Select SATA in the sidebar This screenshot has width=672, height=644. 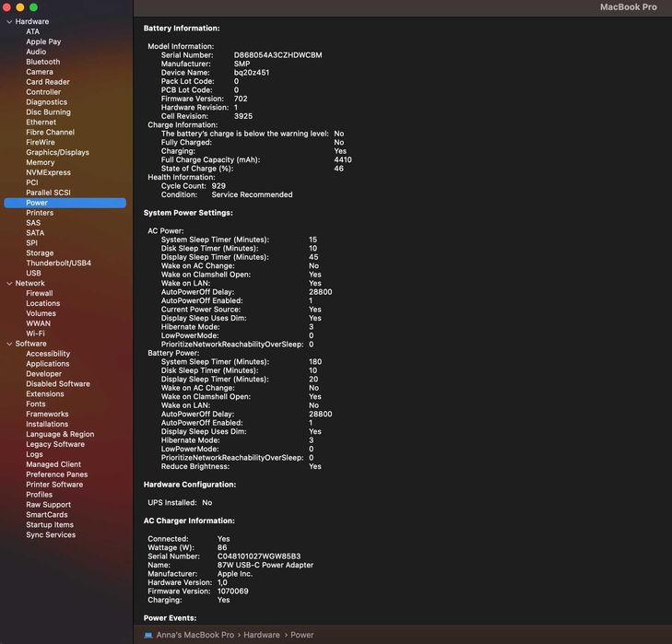pyautogui.click(x=35, y=233)
